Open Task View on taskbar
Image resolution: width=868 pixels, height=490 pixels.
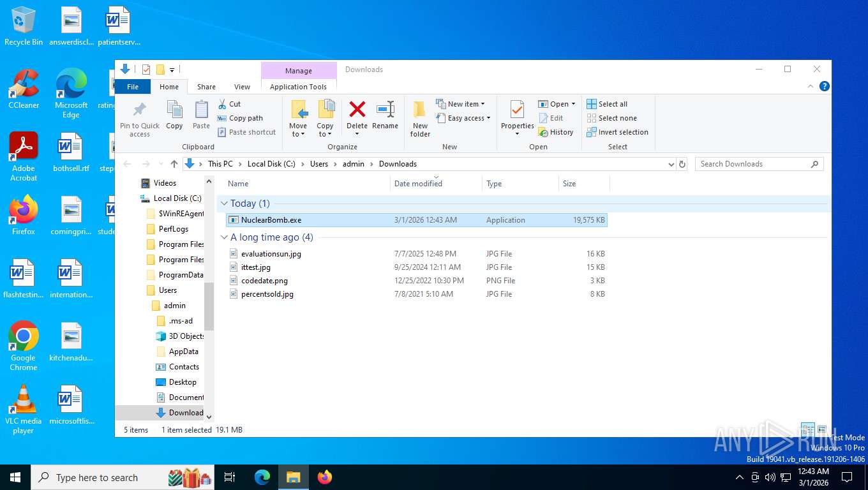pos(230,477)
